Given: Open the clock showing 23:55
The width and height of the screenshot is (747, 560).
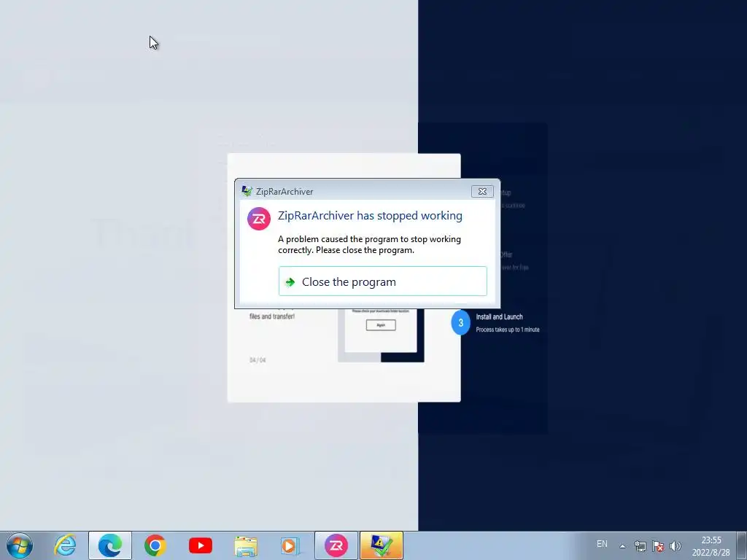Looking at the screenshot, I should [711, 546].
